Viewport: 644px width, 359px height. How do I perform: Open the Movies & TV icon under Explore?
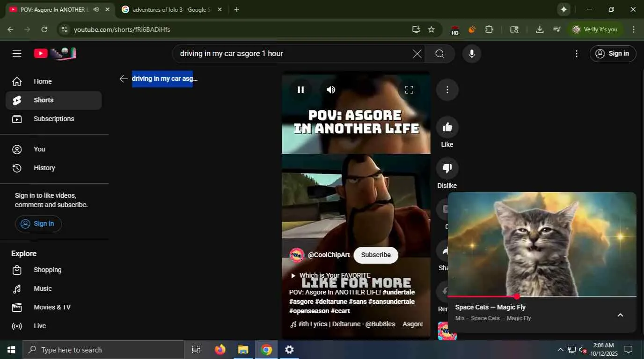coord(17,307)
